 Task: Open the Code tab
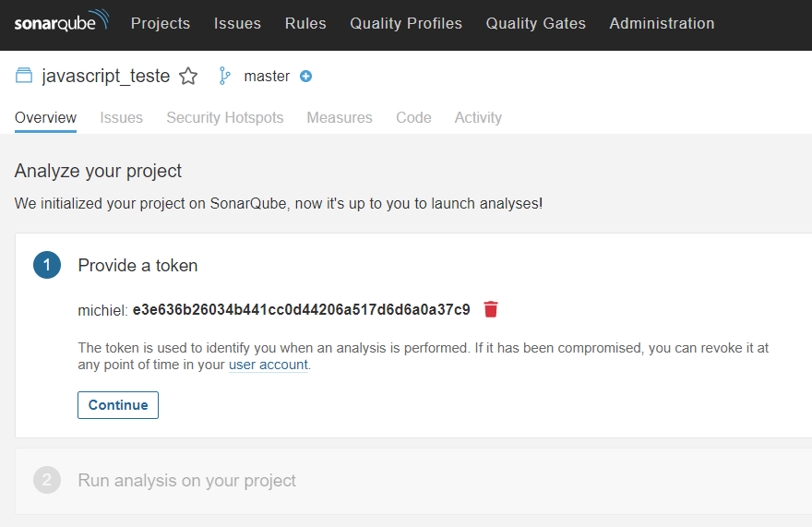(413, 117)
